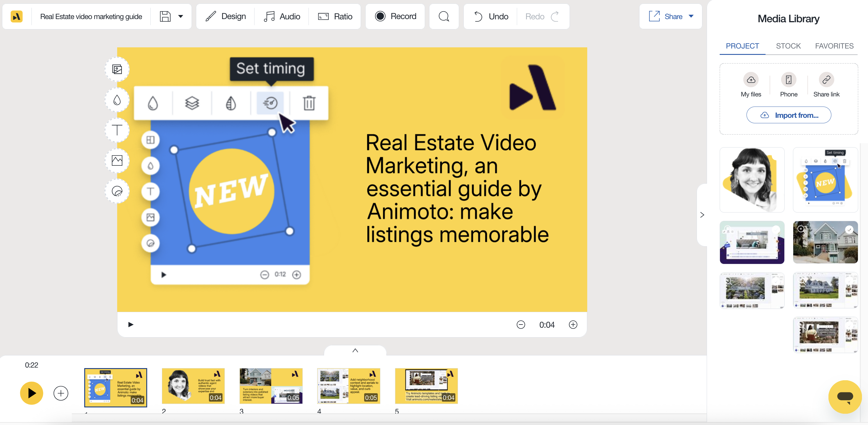Screen dimensions: 868x425
Task: Expand the Share dropdown
Action: (691, 16)
